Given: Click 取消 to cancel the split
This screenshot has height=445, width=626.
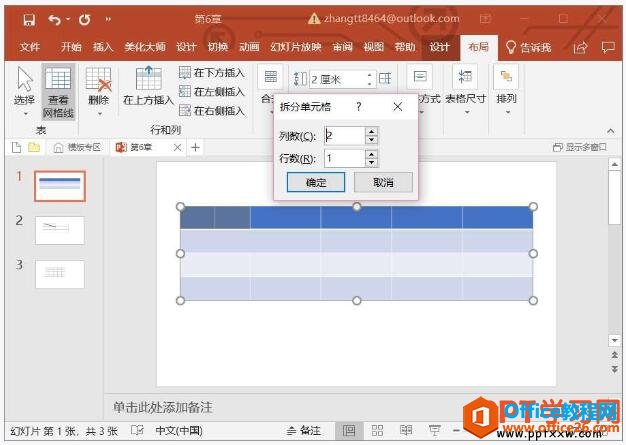Looking at the screenshot, I should 383,182.
